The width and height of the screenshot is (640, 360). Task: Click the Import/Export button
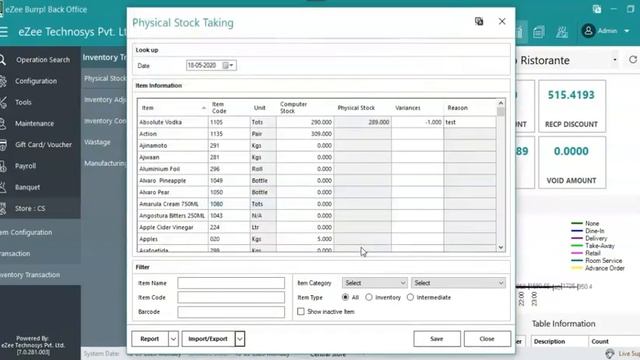208,339
